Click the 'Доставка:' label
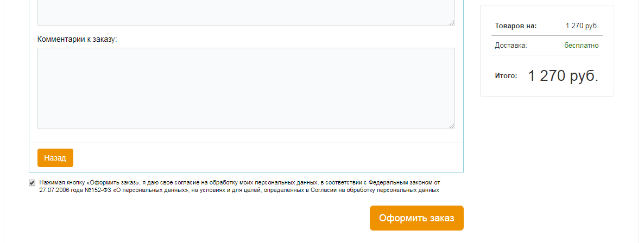This screenshot has height=243, width=644. click(x=511, y=46)
